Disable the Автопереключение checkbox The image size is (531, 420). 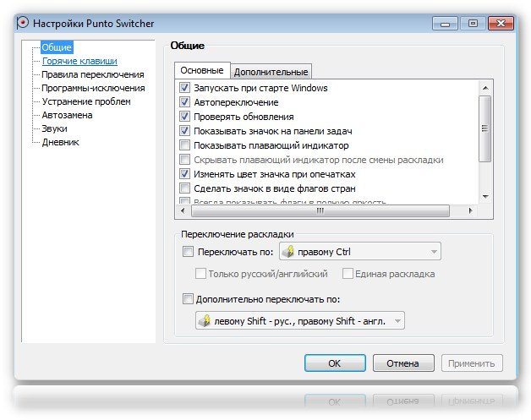[185, 102]
